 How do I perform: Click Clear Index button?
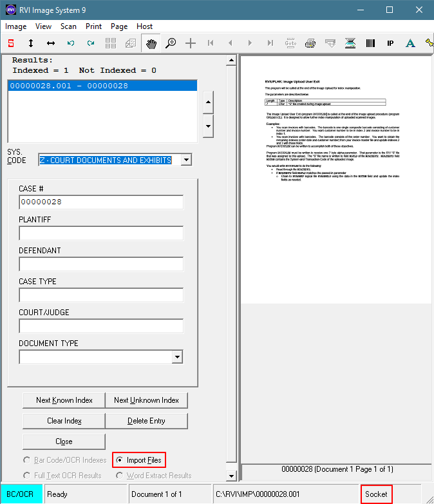[x=64, y=421]
